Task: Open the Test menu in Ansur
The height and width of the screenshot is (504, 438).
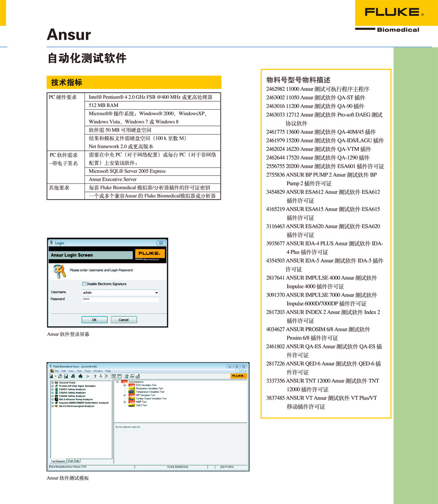Action: click(x=79, y=371)
